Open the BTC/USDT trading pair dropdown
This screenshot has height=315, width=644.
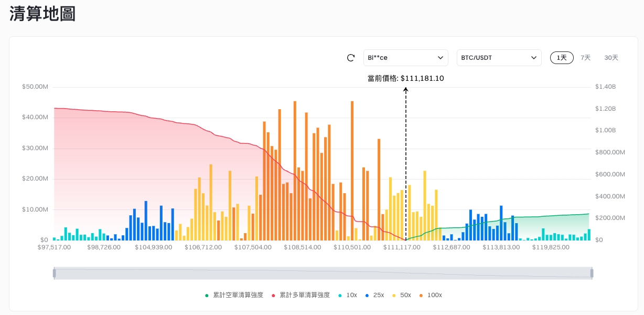click(499, 58)
